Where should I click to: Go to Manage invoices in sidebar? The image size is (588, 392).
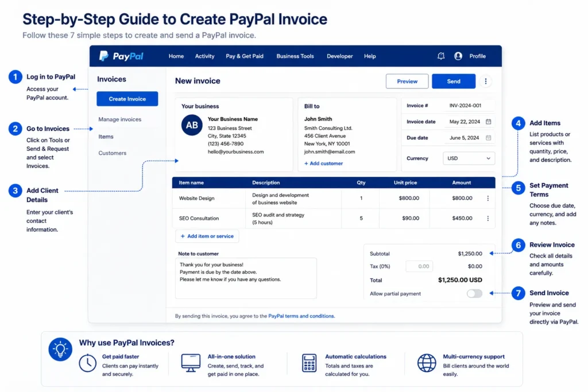[120, 119]
